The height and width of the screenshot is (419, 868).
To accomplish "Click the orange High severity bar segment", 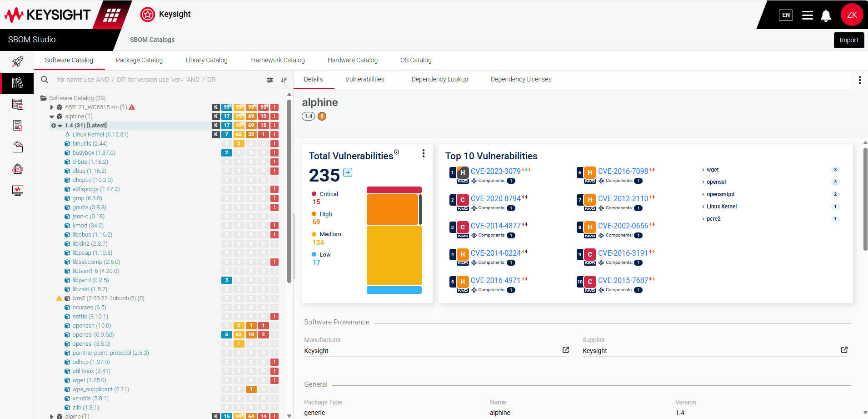I will pos(392,209).
